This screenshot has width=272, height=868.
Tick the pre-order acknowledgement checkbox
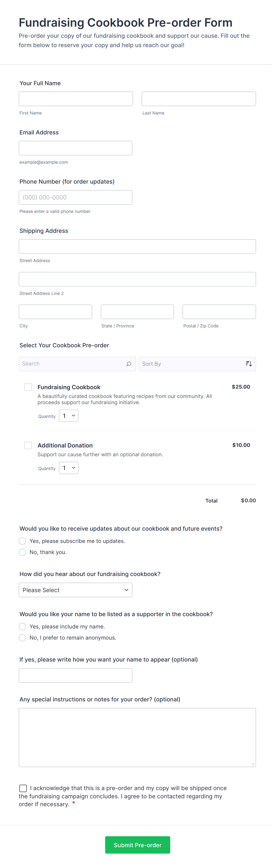(x=23, y=788)
